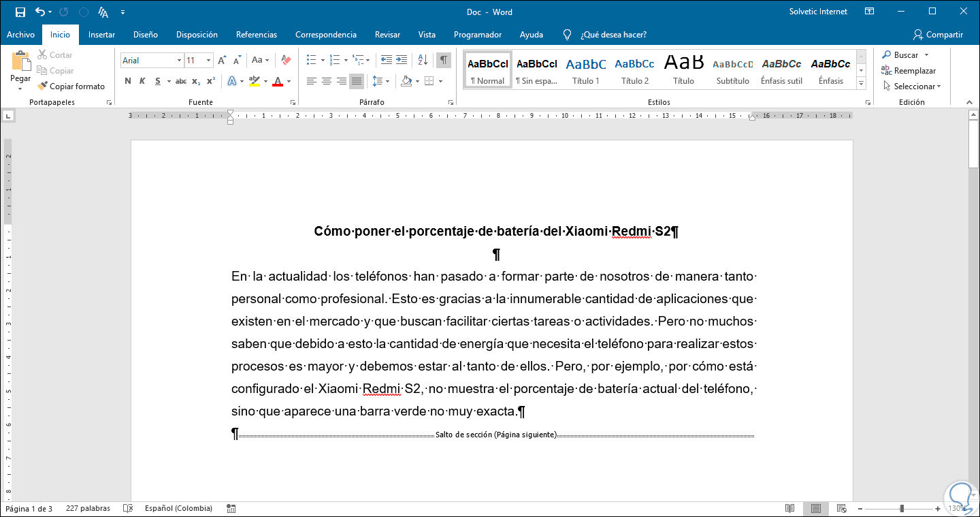
Task: Open the Arial font name dropdown
Action: coord(179,61)
